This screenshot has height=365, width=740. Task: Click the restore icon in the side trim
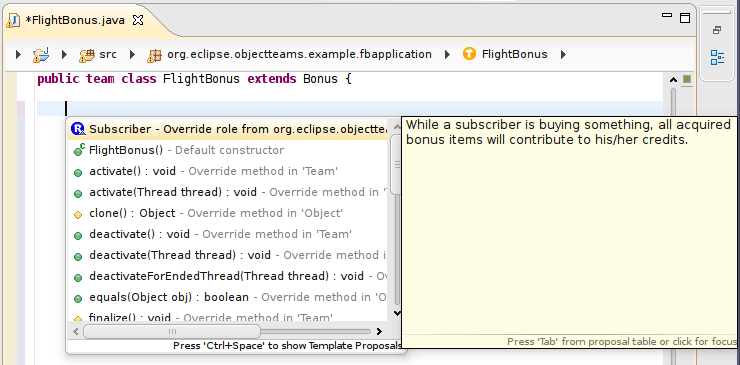[x=717, y=30]
